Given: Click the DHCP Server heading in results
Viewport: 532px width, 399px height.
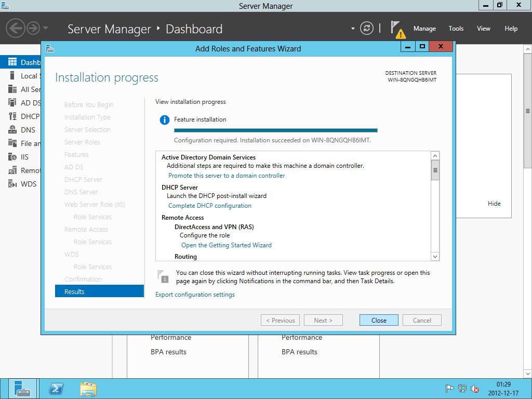Looking at the screenshot, I should click(x=179, y=187).
